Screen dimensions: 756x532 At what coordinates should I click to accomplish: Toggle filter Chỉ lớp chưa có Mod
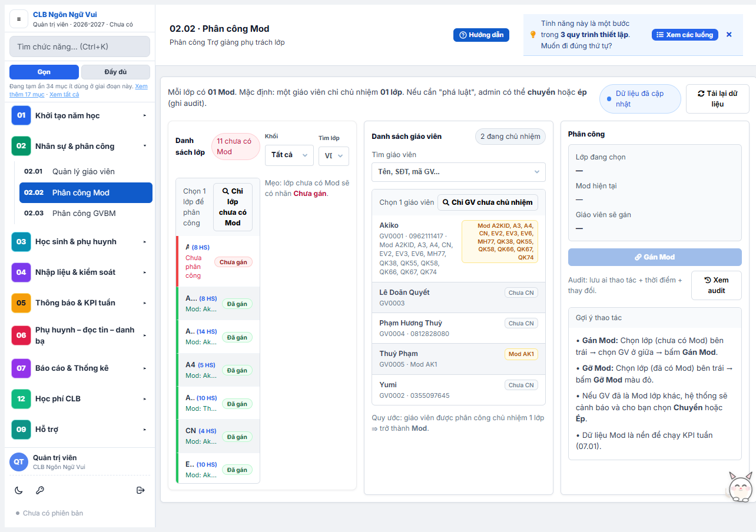pos(233,207)
